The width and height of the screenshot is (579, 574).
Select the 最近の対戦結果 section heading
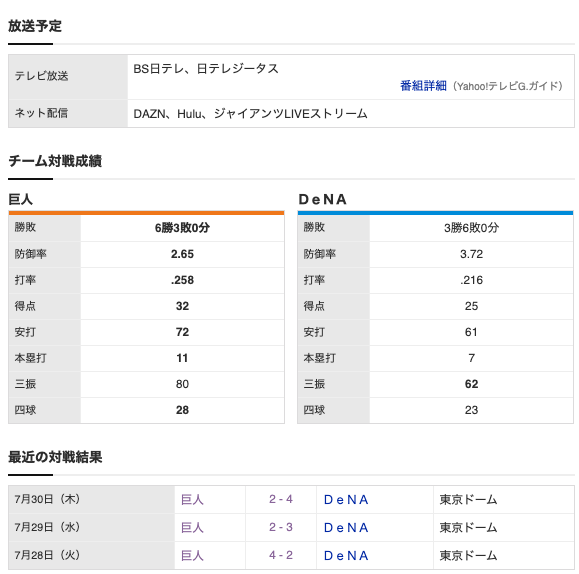click(55, 457)
